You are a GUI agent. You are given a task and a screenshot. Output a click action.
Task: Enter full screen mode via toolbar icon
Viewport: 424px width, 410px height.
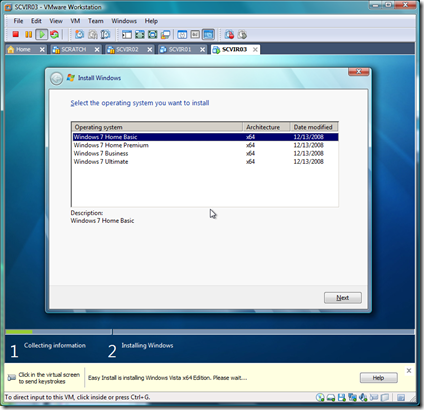click(140, 34)
